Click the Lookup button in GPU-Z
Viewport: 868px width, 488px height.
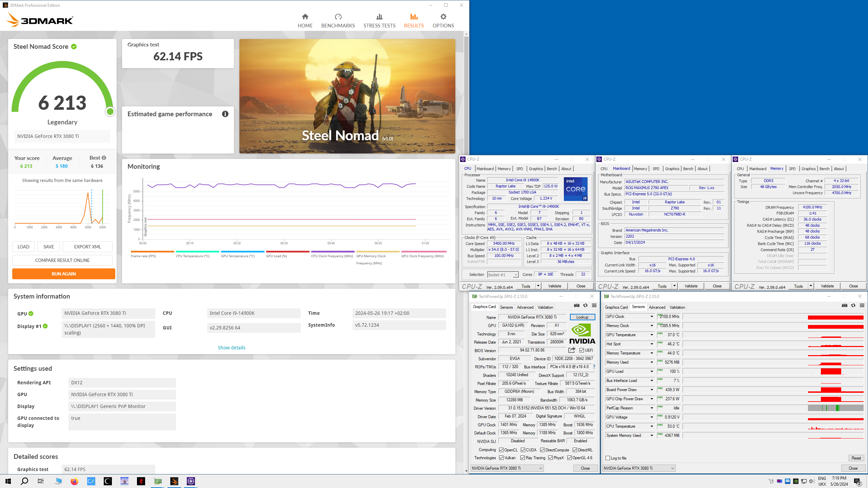582,317
